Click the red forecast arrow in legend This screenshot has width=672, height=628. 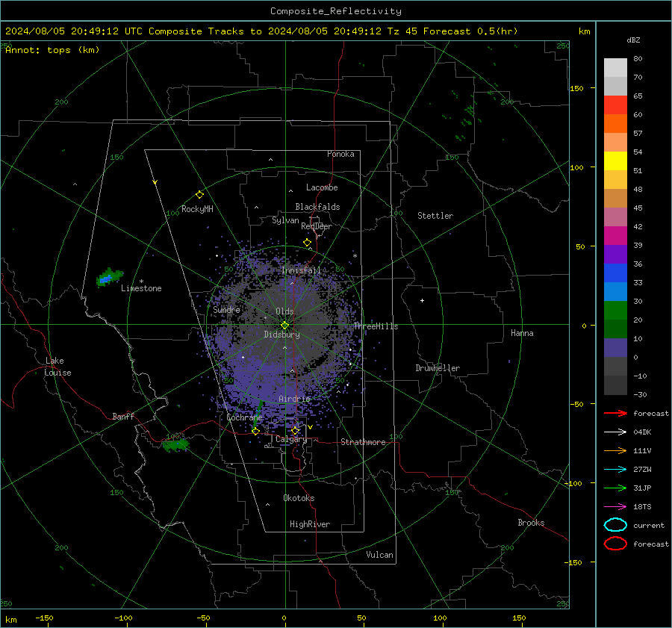coord(615,413)
